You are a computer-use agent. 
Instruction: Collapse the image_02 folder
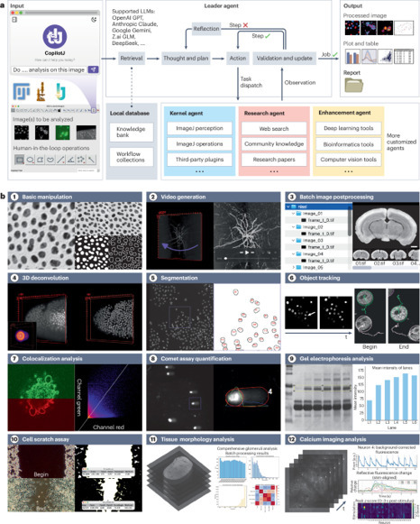[294, 227]
